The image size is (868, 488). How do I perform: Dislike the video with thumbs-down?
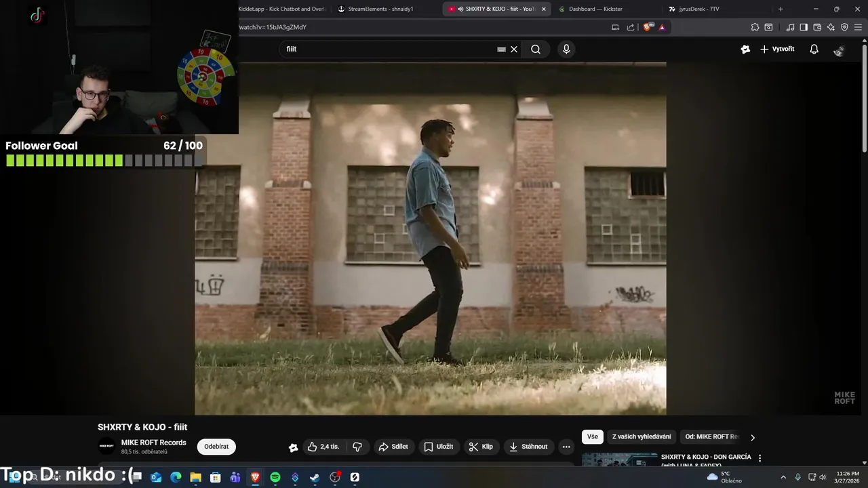pyautogui.click(x=357, y=447)
